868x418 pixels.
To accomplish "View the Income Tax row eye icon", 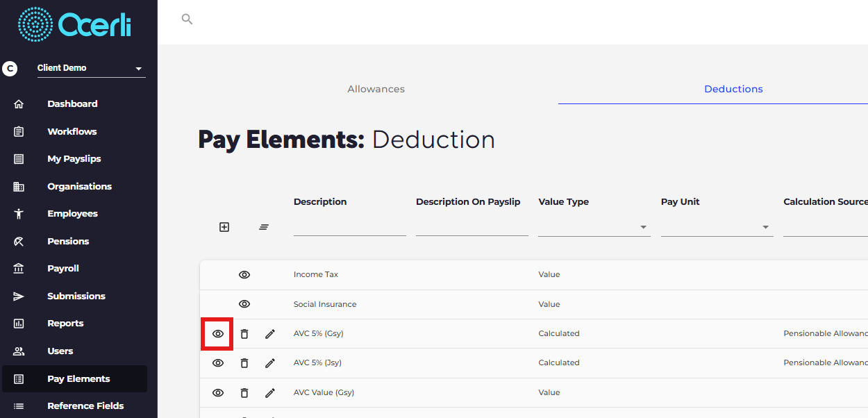I will coord(244,275).
